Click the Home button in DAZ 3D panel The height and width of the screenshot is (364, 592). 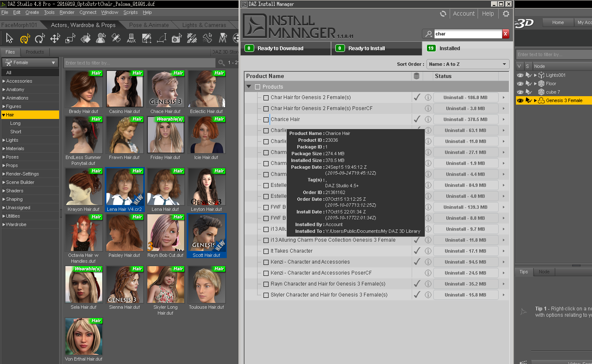click(x=558, y=22)
